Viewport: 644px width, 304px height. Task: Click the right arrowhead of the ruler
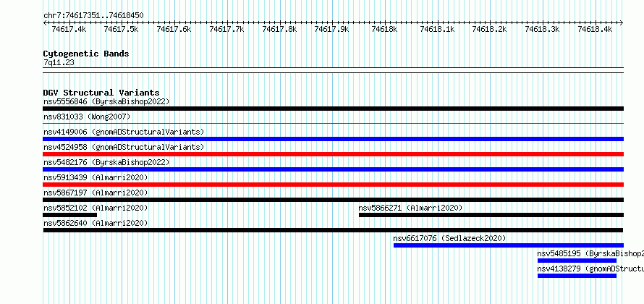[x=622, y=23]
